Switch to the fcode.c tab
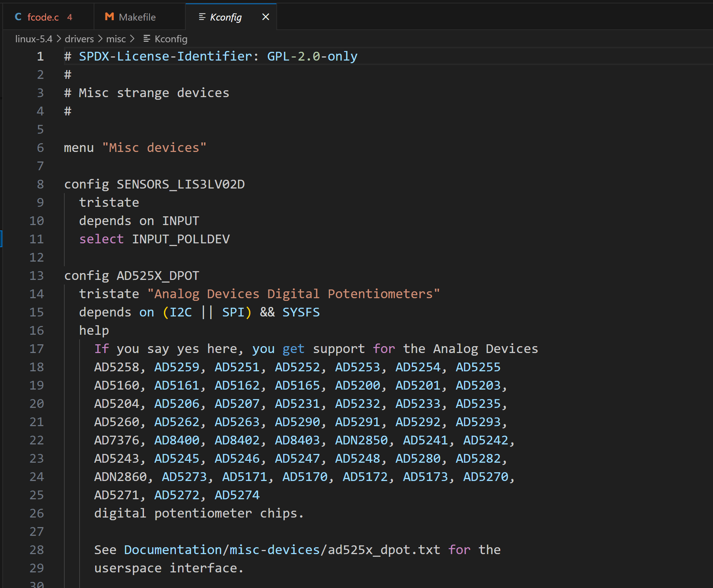 [43, 17]
